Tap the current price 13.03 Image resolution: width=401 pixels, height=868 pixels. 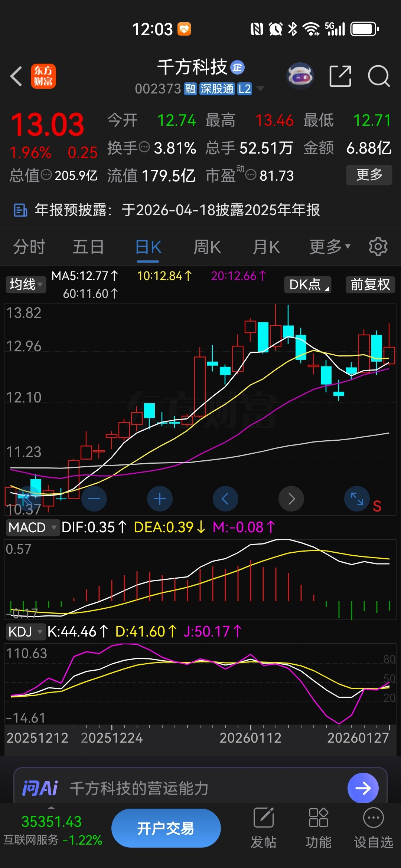(48, 125)
